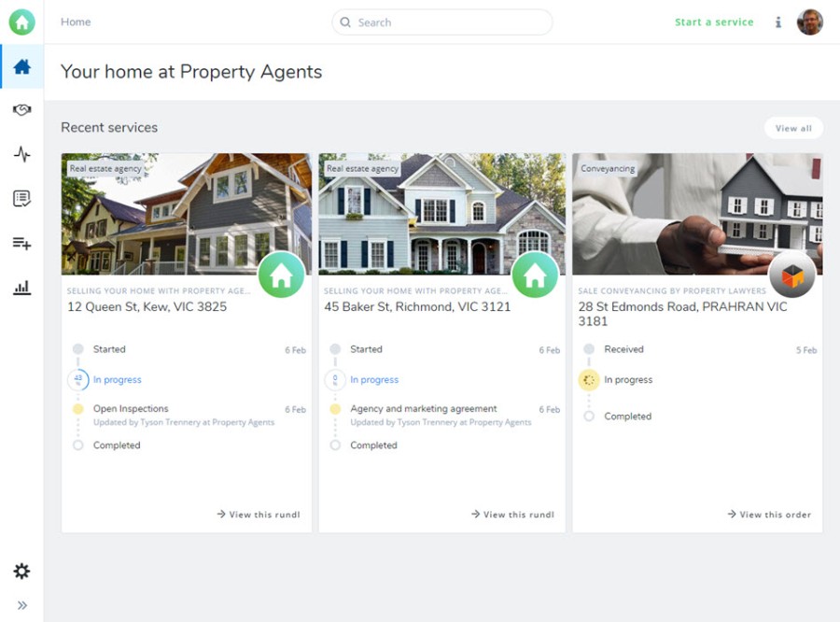Open the checklist tasks icon in sidebar

tap(22, 198)
